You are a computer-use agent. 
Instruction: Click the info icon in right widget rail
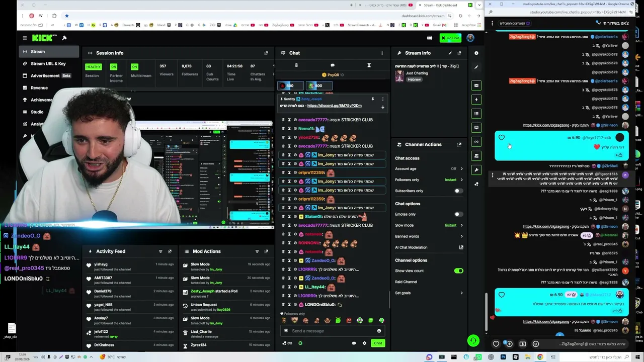click(476, 53)
